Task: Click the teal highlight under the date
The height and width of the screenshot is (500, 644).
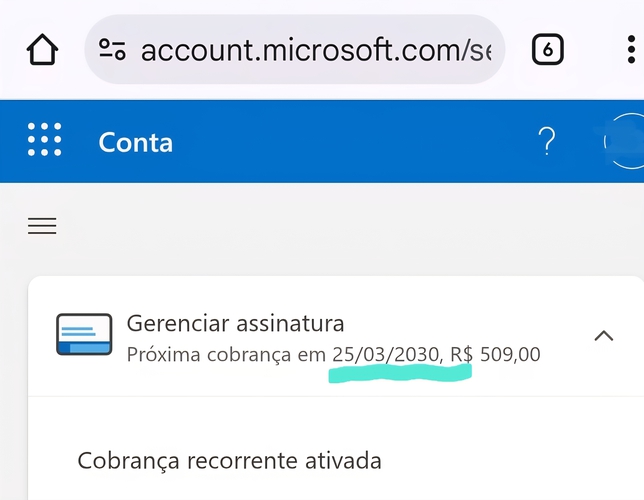Action: [400, 373]
